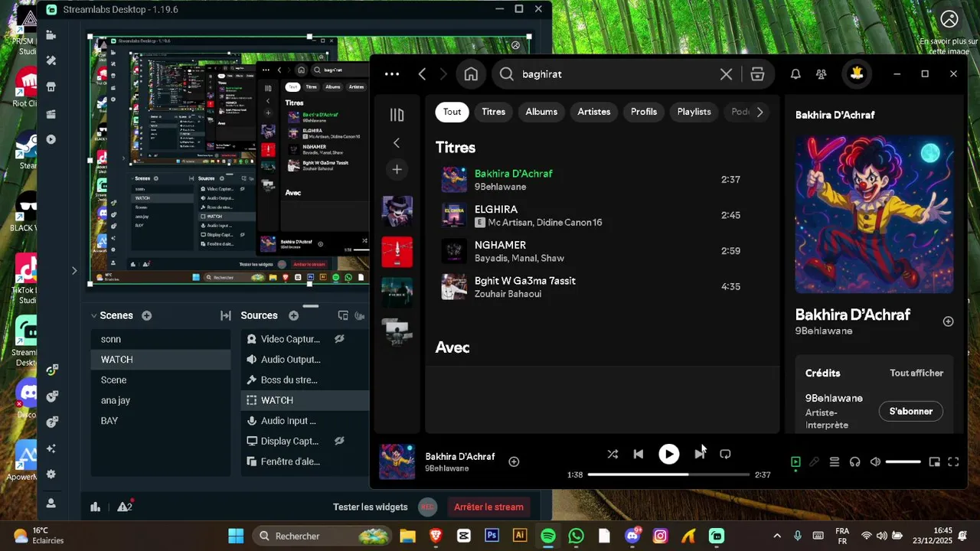Open Streamlabs warnings notification icon

click(x=125, y=507)
